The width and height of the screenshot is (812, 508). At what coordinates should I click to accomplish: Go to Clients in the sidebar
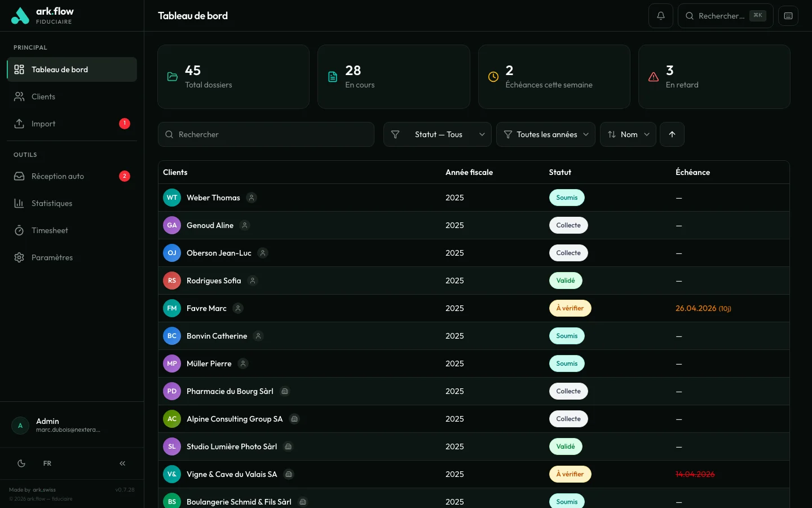click(43, 97)
